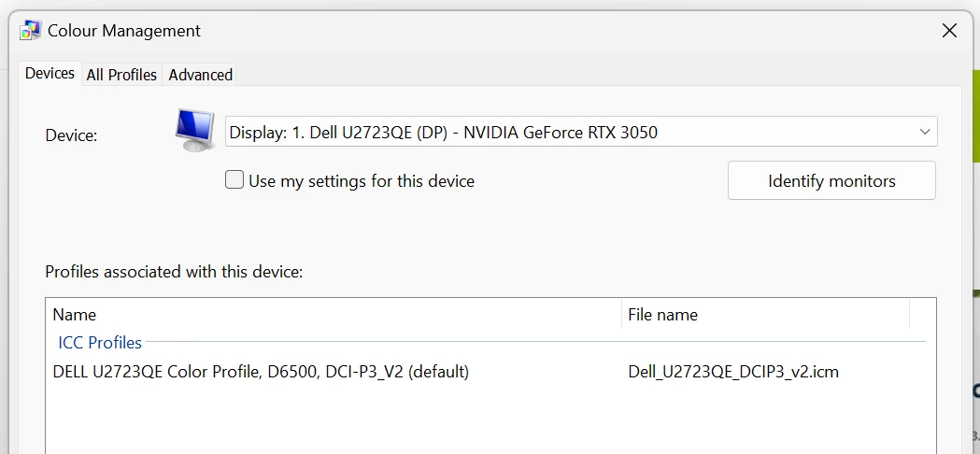This screenshot has height=454, width=980.
Task: Sort by the File name column header
Action: pyautogui.click(x=662, y=315)
